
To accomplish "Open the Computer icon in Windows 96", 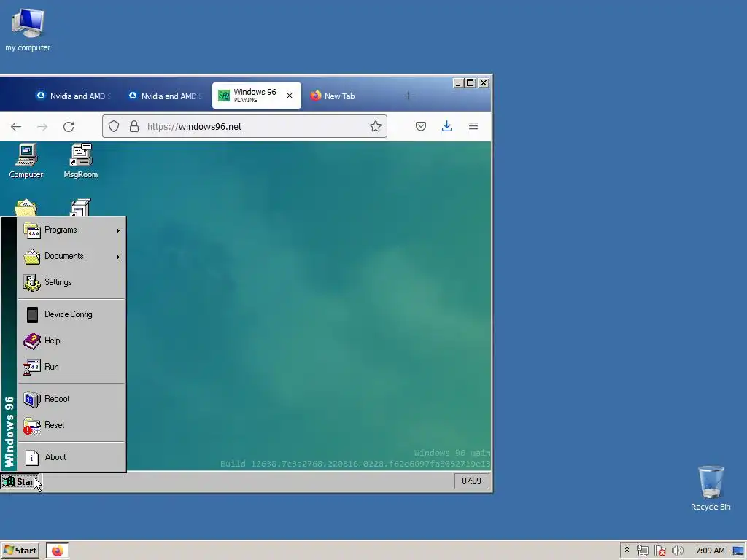I will coord(26,161).
